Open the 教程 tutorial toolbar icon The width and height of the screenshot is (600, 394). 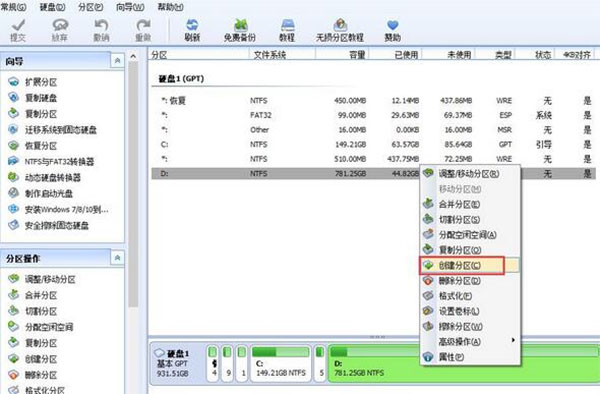287,26
